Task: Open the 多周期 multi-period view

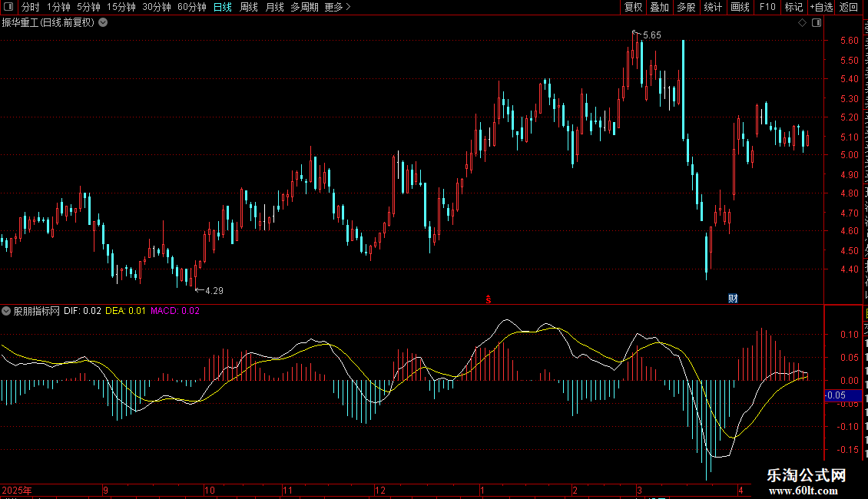Action: [304, 7]
